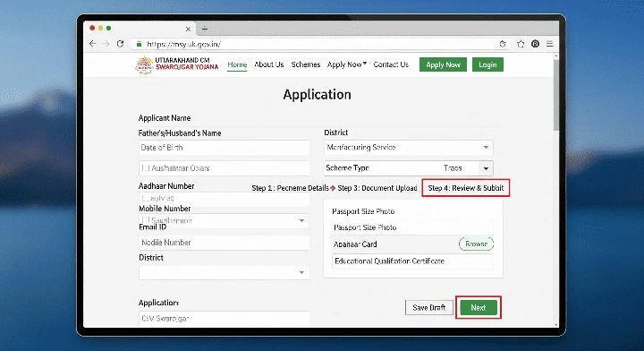Close the current browser tab

188,29
